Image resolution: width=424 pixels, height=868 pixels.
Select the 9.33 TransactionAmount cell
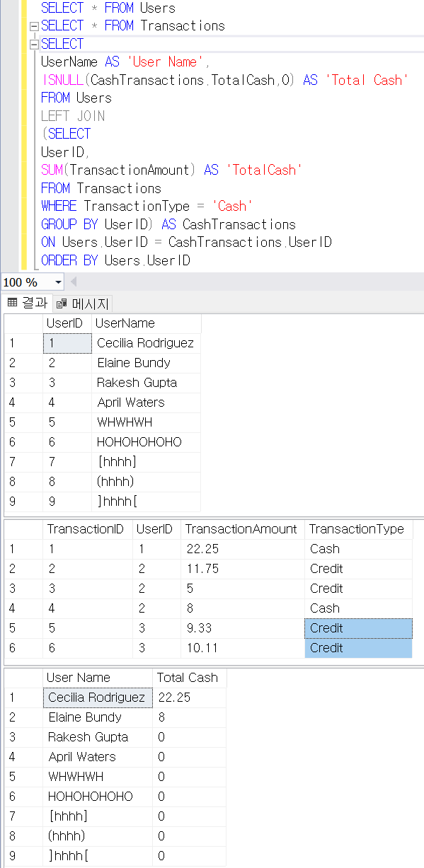242,628
